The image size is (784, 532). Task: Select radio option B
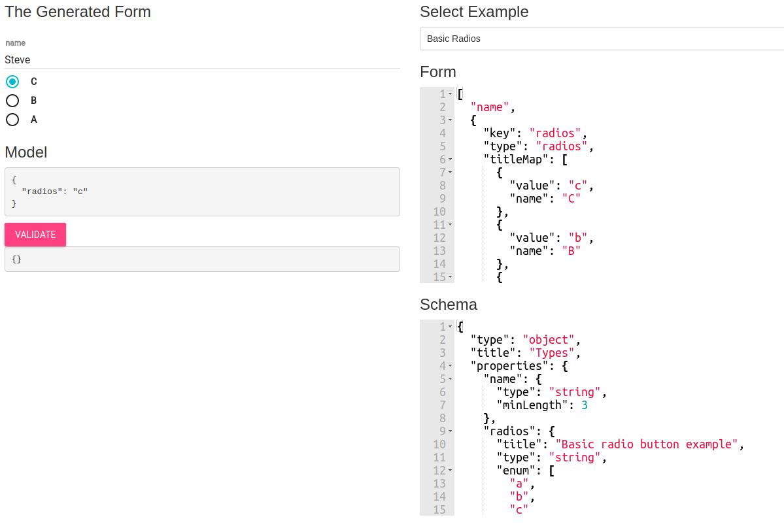point(12,101)
